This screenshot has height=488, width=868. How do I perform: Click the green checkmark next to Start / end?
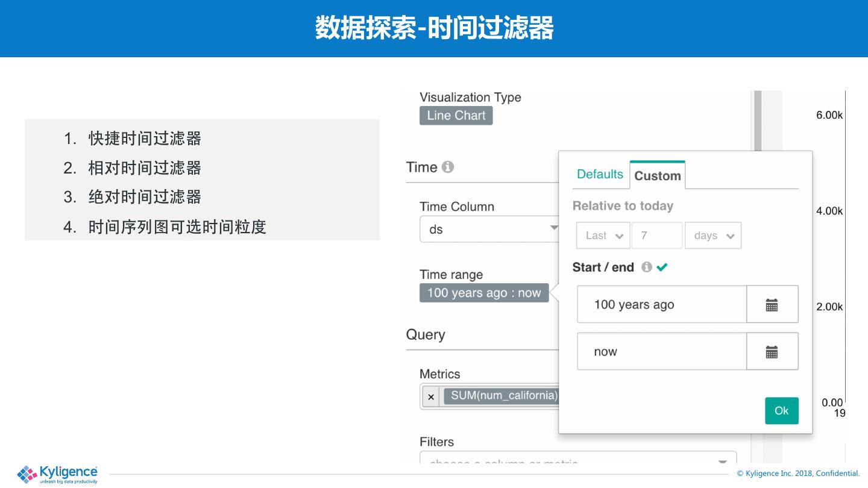click(662, 267)
